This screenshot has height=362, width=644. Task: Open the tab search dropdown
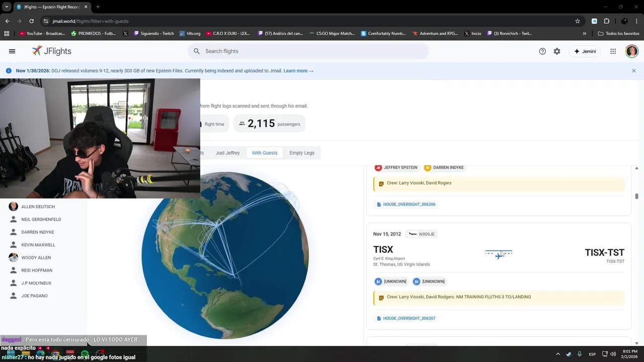(x=7, y=7)
